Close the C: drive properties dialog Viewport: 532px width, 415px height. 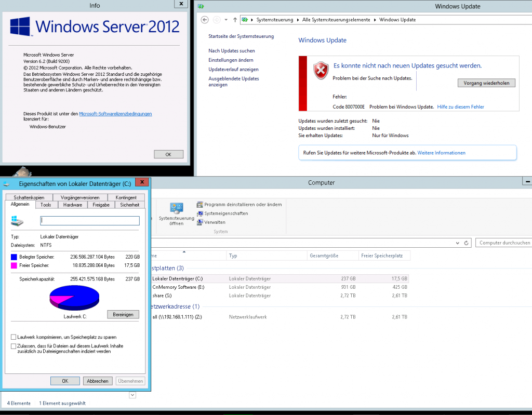click(142, 182)
